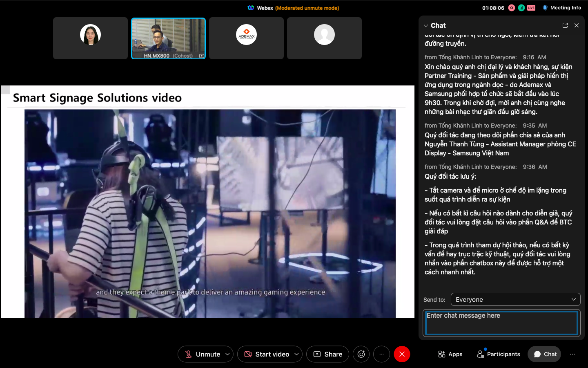Pop out the Chat panel
Screen dimensions: 588x368
pyautogui.click(x=565, y=25)
